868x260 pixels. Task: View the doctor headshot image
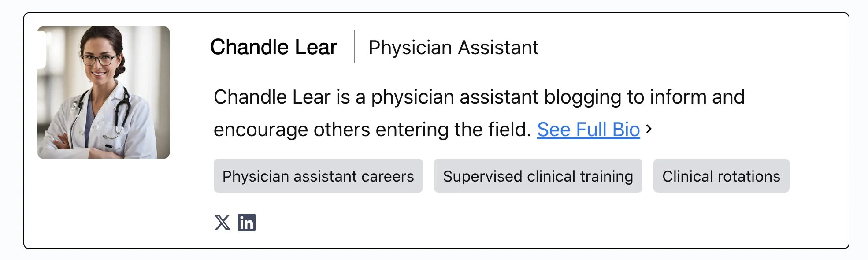coord(104,93)
